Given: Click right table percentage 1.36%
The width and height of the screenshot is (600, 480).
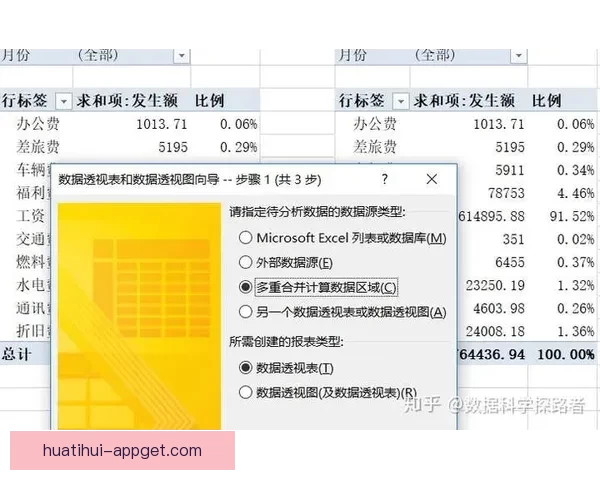Looking at the screenshot, I should tap(576, 331).
